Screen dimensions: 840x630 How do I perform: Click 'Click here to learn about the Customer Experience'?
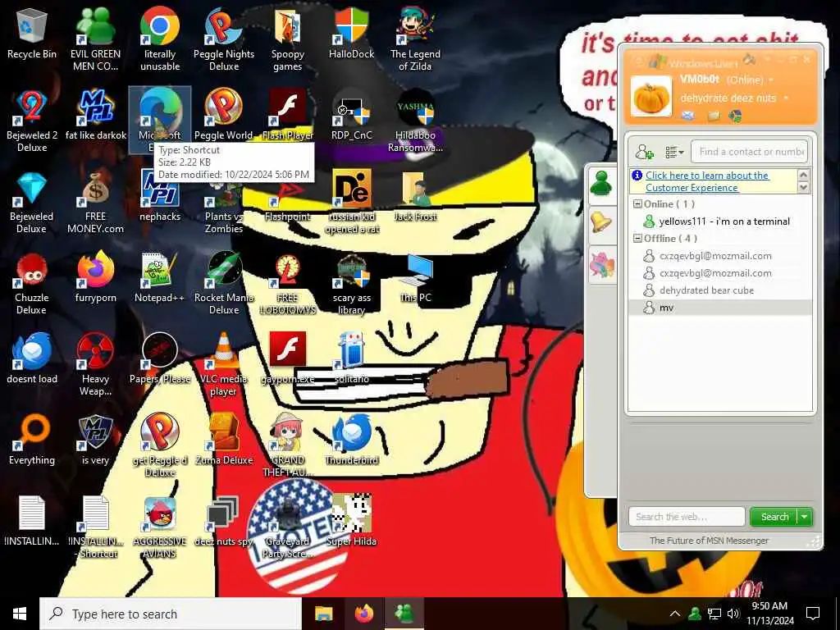[x=706, y=181]
